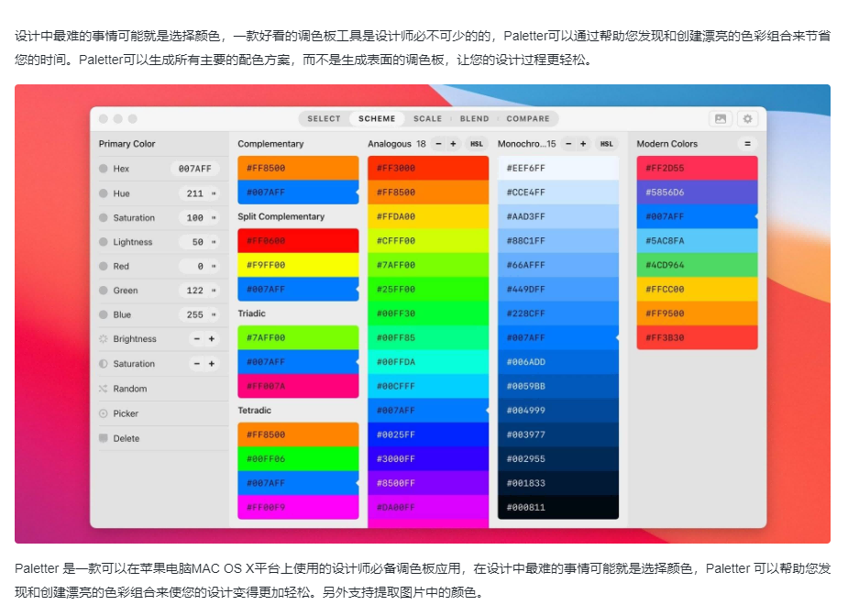Select the lightest #EEF6FF Monochromatic swatch
The width and height of the screenshot is (848, 616).
pyautogui.click(x=557, y=168)
